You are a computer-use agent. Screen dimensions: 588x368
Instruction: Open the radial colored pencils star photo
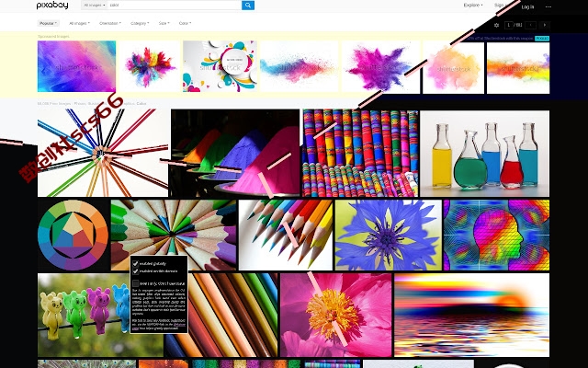(x=103, y=153)
